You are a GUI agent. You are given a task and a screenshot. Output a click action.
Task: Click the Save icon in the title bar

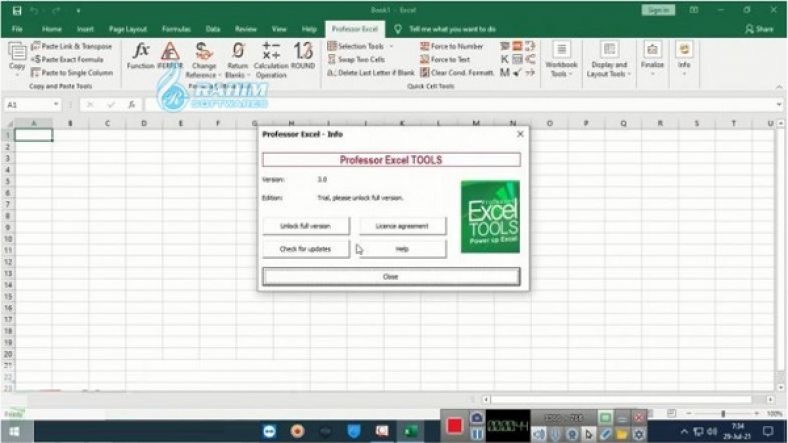click(17, 10)
